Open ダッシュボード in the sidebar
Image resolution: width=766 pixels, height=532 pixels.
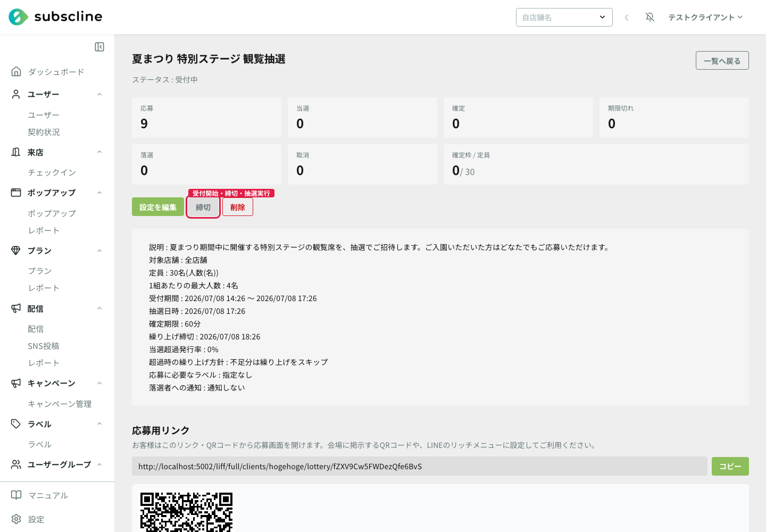pos(56,72)
